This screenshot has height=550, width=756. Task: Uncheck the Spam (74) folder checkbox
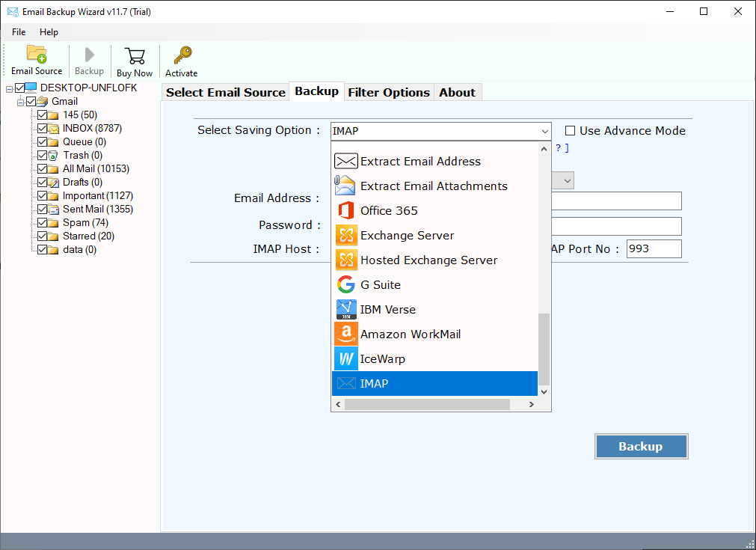click(43, 222)
